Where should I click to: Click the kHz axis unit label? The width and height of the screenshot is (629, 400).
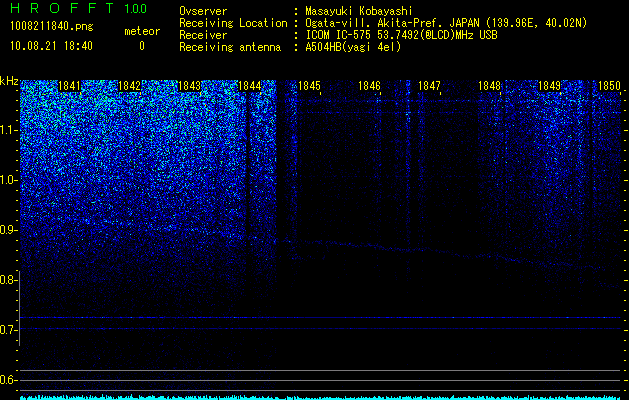(9, 81)
